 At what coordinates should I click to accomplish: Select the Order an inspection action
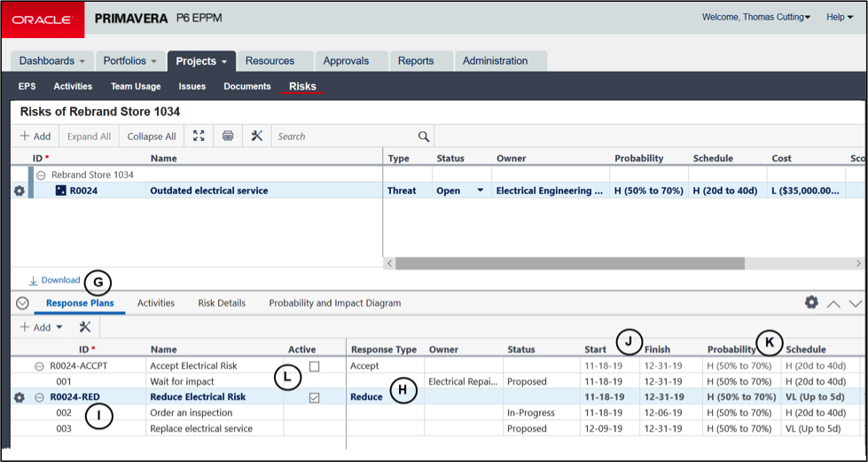click(x=192, y=413)
